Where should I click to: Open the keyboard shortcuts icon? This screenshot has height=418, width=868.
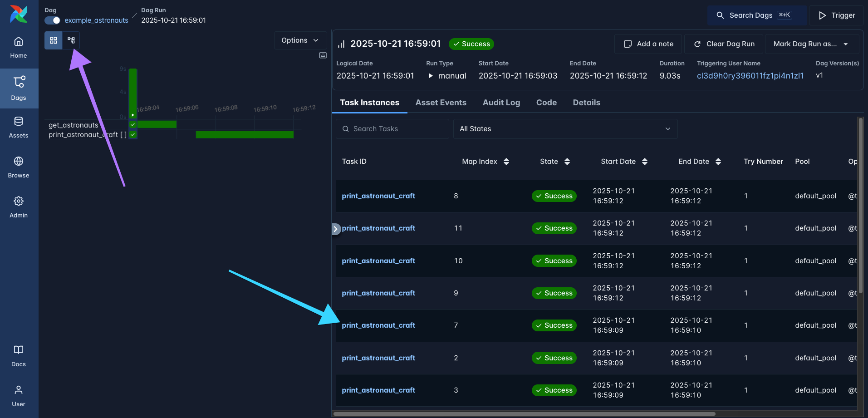323,55
